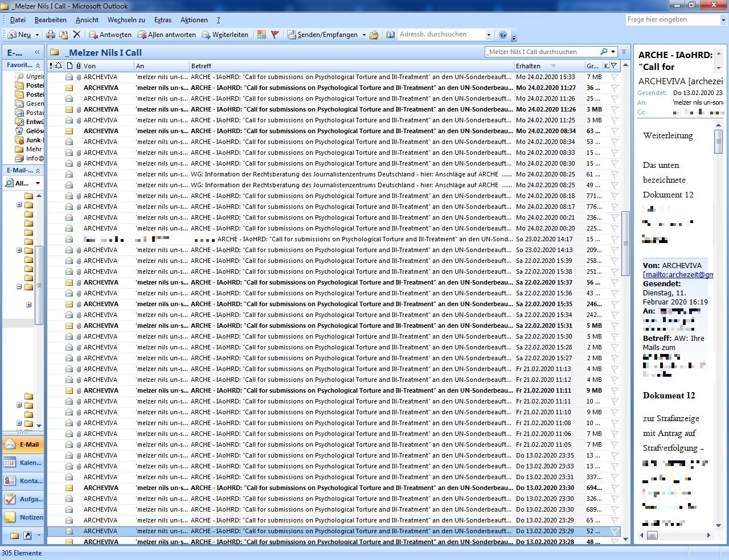The height and width of the screenshot is (560, 729).
Task: Flag the message received Sa 22.02.2020 15:31
Action: coord(615,326)
